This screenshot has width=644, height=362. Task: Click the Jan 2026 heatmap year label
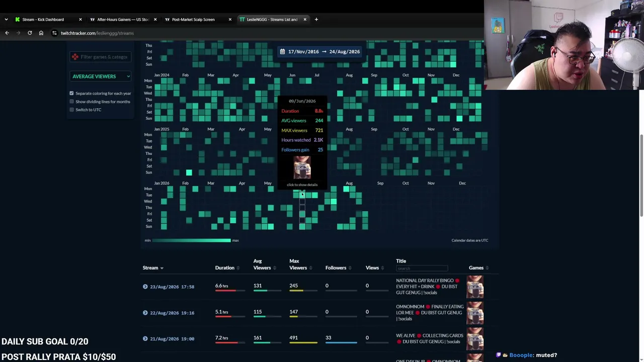(162, 184)
